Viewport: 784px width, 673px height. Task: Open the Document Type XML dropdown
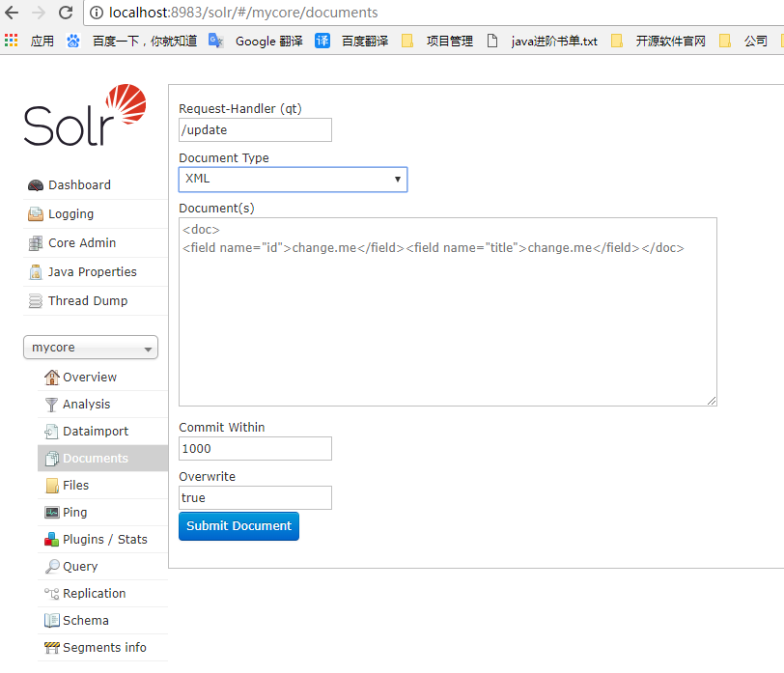pos(293,180)
